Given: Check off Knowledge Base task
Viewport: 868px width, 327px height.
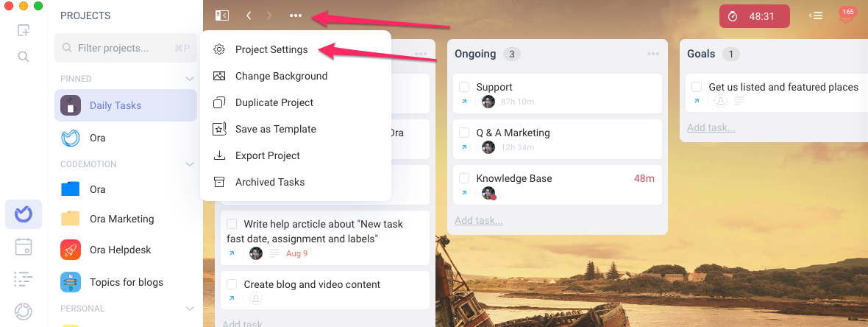Looking at the screenshot, I should [x=464, y=178].
